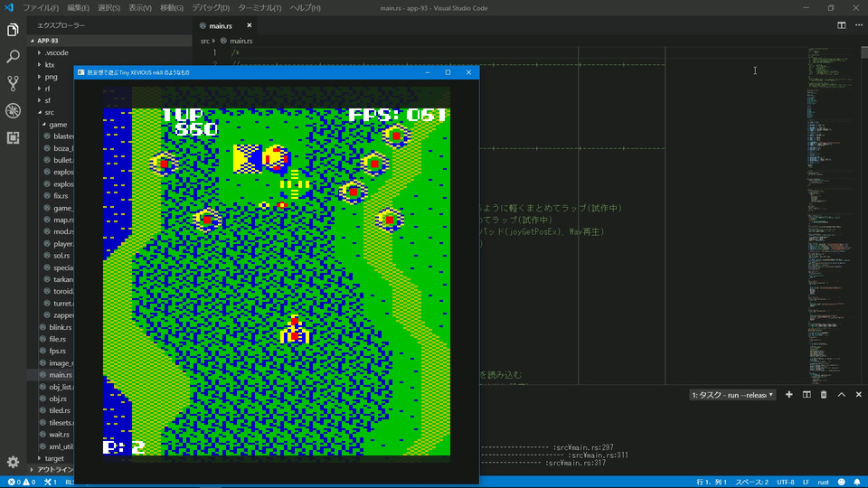Viewport: 868px width, 488px height.
Task: Expand the png folder
Action: (51, 77)
